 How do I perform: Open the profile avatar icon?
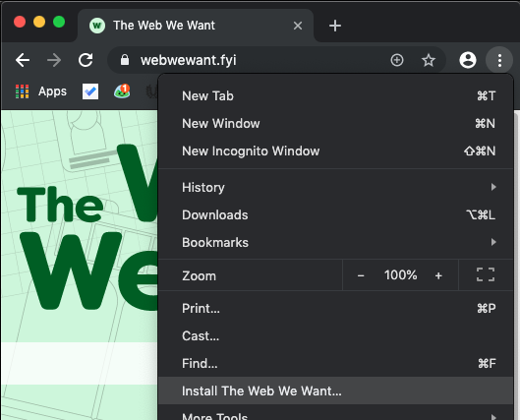pos(468,60)
